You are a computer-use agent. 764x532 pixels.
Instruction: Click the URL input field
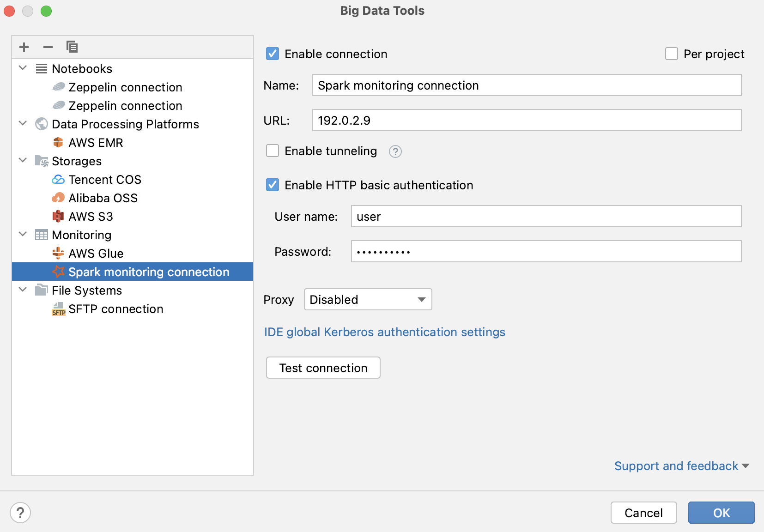pyautogui.click(x=527, y=120)
